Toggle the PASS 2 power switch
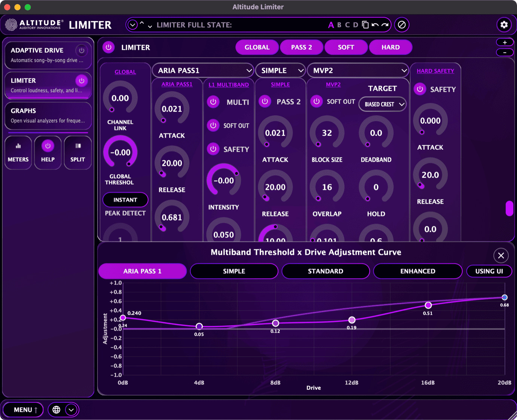Screen dimensions: 517x420 pos(265,101)
